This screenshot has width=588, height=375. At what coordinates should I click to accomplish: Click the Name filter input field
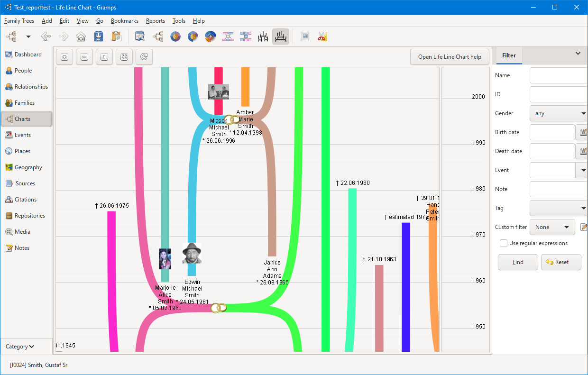click(559, 75)
